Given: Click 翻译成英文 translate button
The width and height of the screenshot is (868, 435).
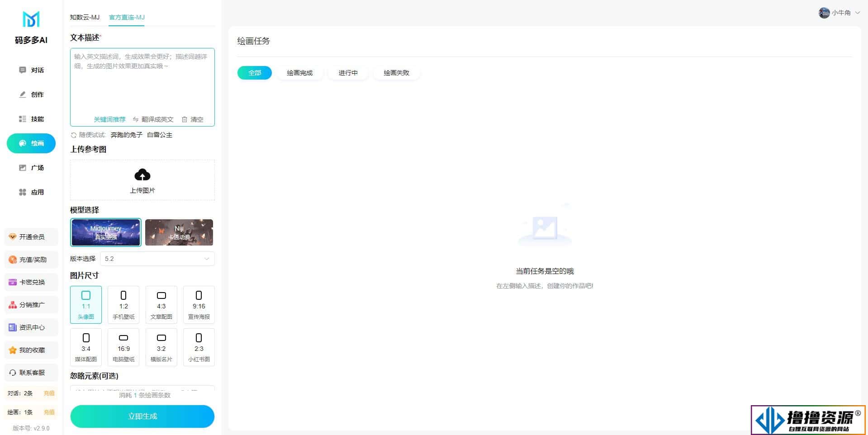Looking at the screenshot, I should tap(153, 119).
